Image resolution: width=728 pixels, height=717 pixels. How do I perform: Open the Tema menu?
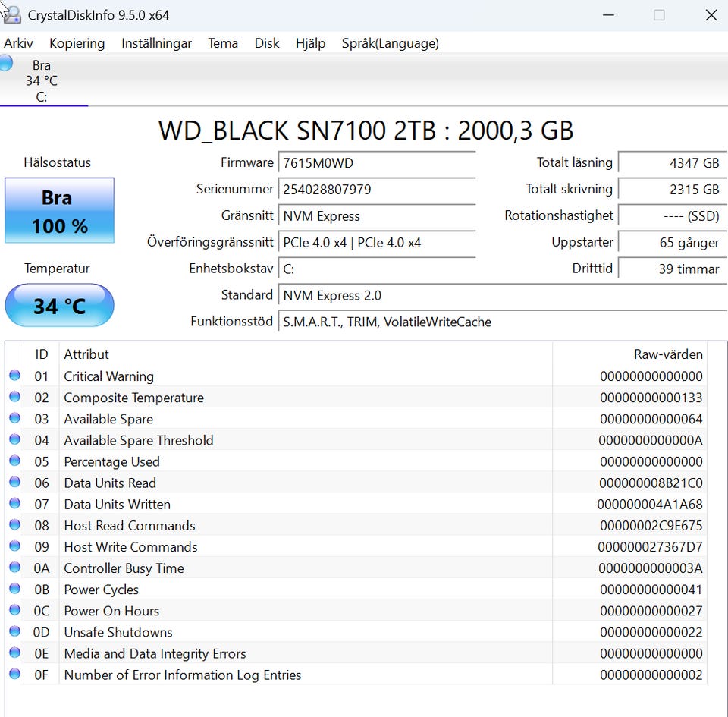point(223,43)
